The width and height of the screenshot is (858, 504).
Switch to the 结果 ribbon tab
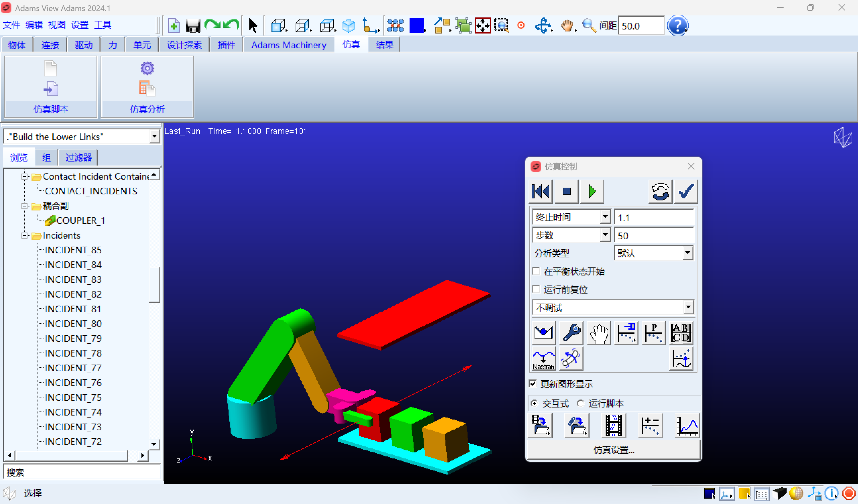(384, 45)
